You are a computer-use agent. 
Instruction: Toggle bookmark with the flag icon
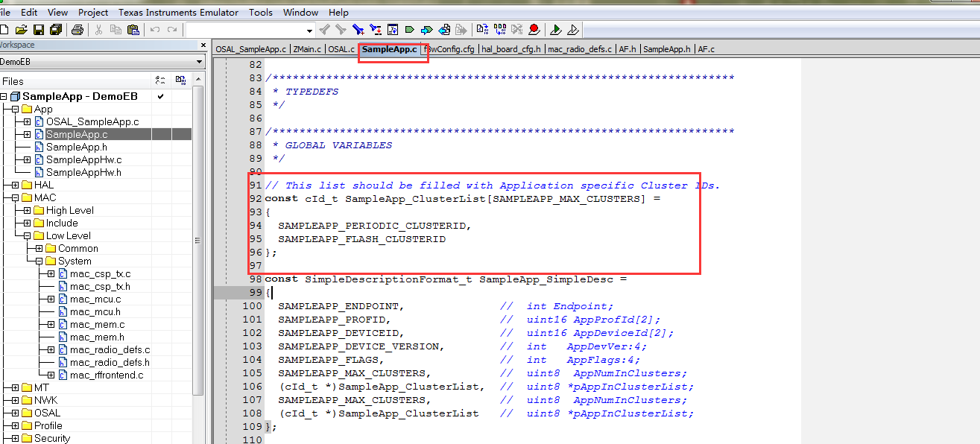tap(409, 30)
